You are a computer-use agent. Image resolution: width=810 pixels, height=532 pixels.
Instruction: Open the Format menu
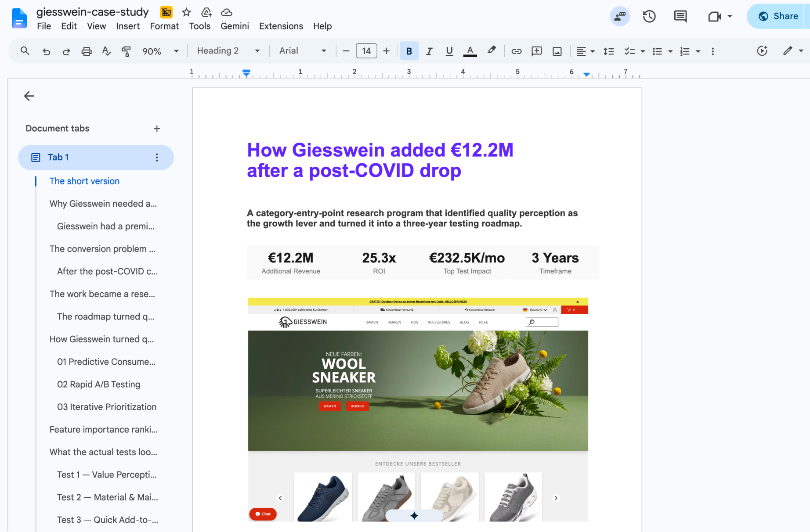tap(164, 26)
